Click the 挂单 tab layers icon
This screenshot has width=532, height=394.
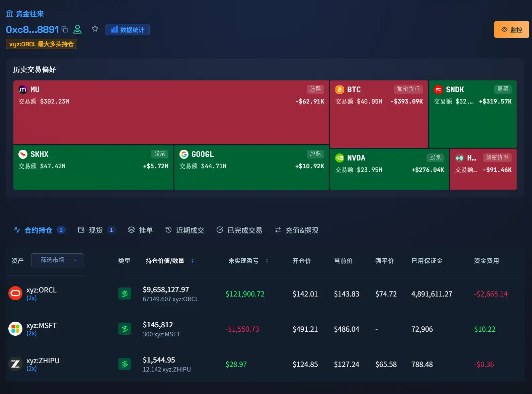coord(131,230)
